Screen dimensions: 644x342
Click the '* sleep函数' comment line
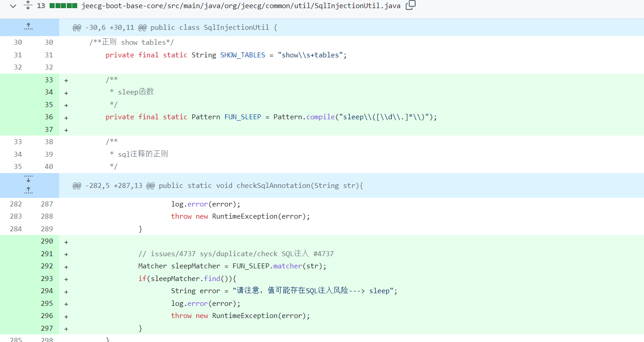pyautogui.click(x=132, y=92)
